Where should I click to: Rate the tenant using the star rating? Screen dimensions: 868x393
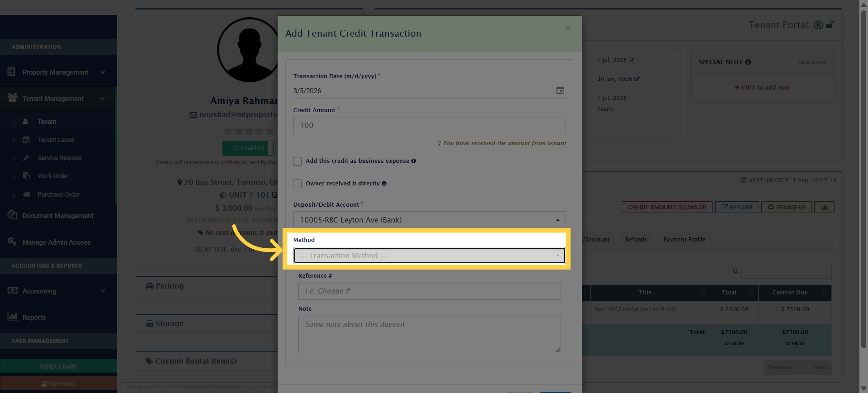[x=248, y=131]
